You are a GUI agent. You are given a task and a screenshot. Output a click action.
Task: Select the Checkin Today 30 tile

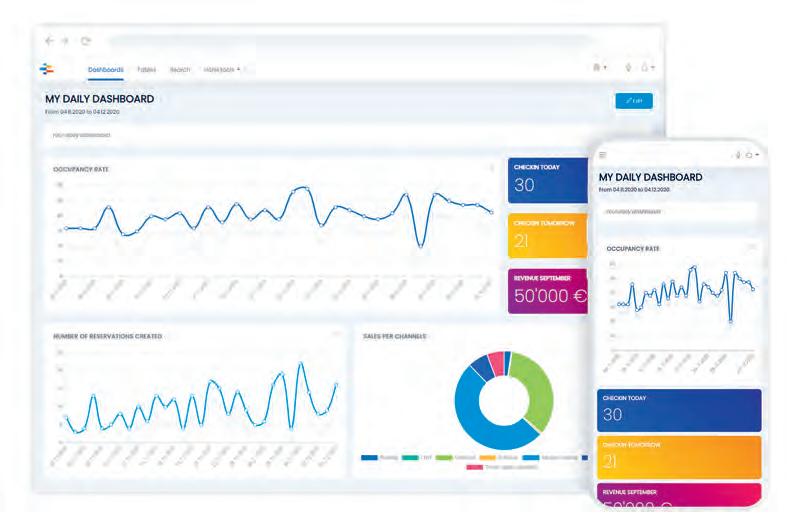(548, 180)
